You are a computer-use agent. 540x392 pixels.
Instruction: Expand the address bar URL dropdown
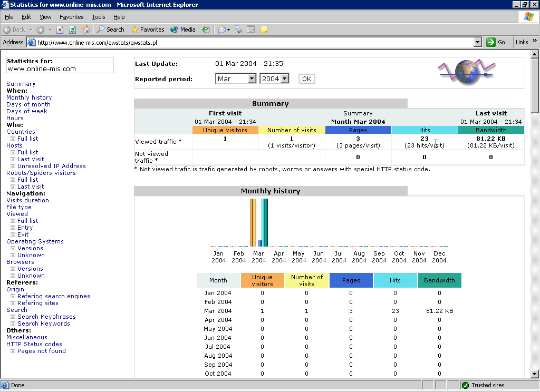478,42
